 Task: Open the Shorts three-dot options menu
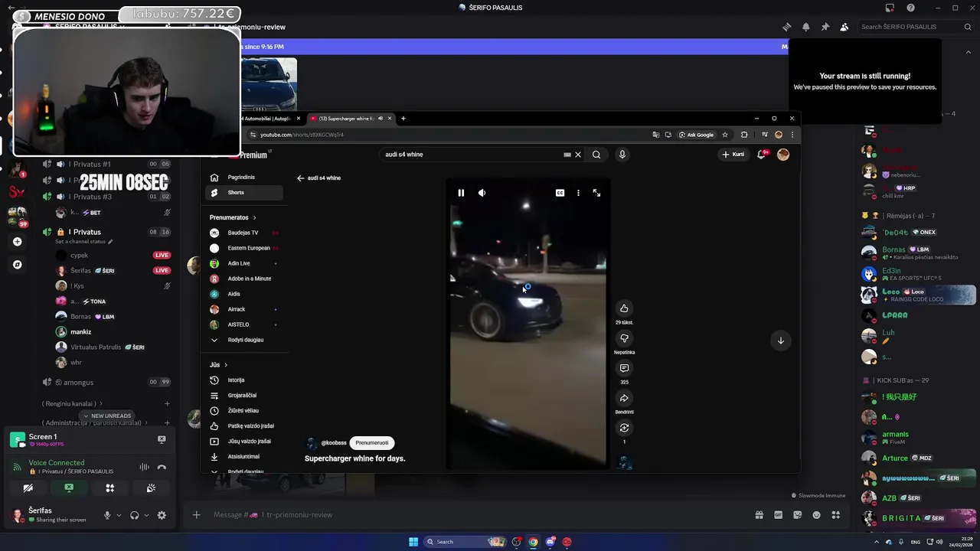578,193
